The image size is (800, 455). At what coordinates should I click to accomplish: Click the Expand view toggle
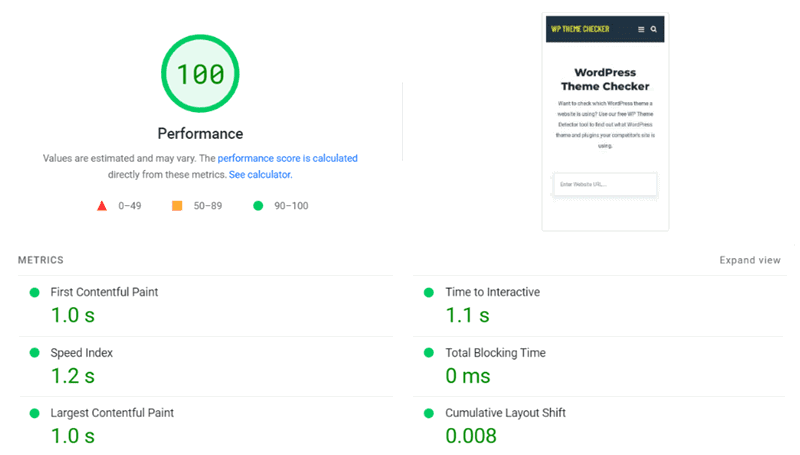click(749, 260)
